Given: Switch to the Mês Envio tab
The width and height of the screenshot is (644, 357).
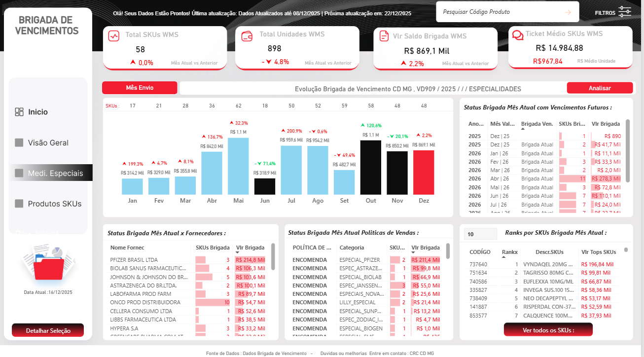Looking at the screenshot, I should tap(140, 88).
